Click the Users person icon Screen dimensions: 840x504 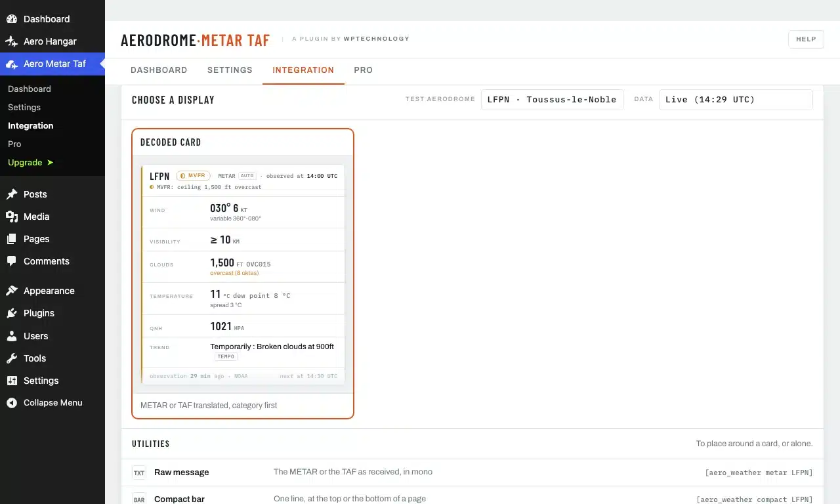click(12, 336)
